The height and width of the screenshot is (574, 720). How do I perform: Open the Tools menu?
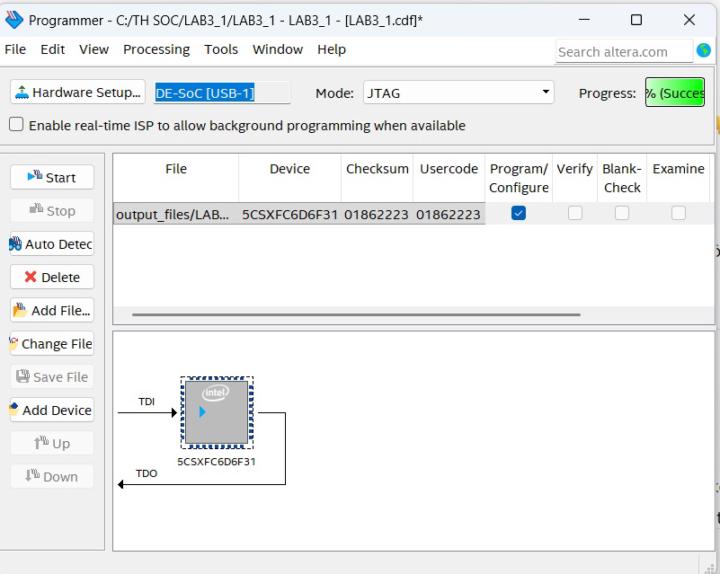(221, 49)
